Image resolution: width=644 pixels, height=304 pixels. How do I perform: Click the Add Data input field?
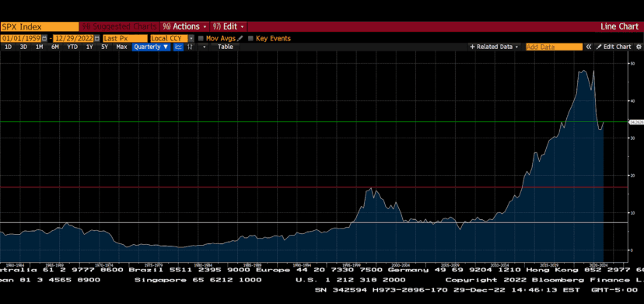click(x=554, y=47)
